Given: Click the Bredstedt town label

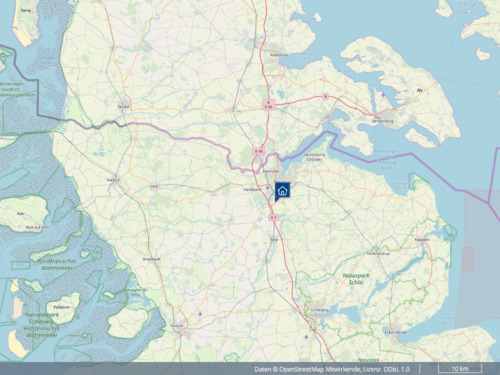Looking at the screenshot, I should [x=152, y=259].
